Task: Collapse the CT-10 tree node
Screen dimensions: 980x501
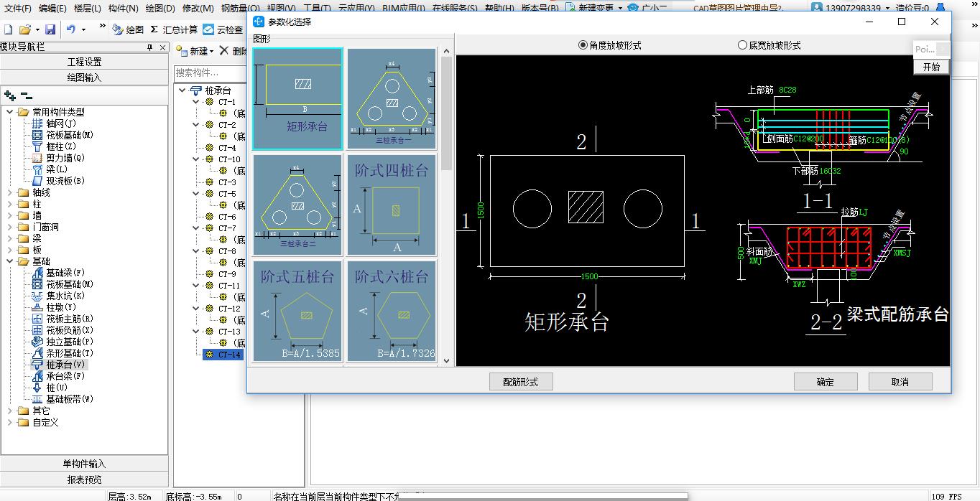Action: click(x=195, y=159)
